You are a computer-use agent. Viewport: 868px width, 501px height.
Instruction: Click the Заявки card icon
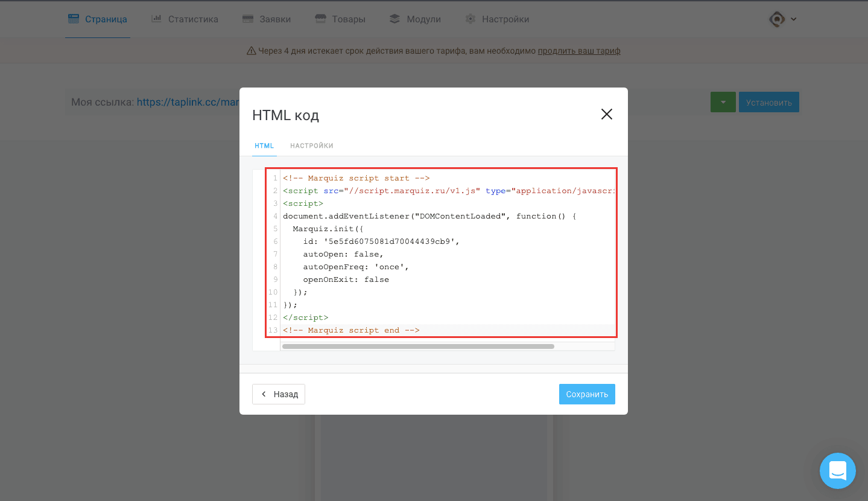click(x=247, y=19)
